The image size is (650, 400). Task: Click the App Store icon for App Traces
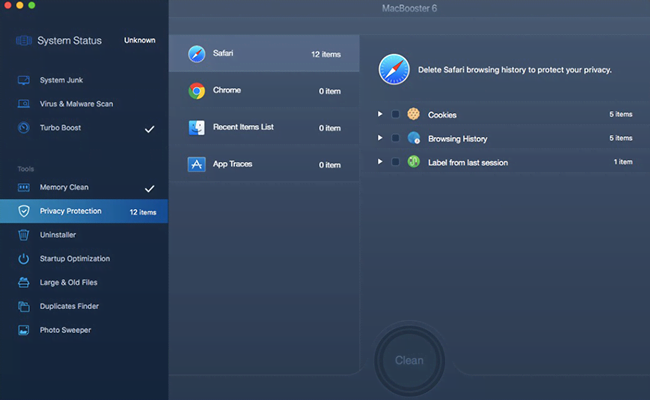[196, 165]
